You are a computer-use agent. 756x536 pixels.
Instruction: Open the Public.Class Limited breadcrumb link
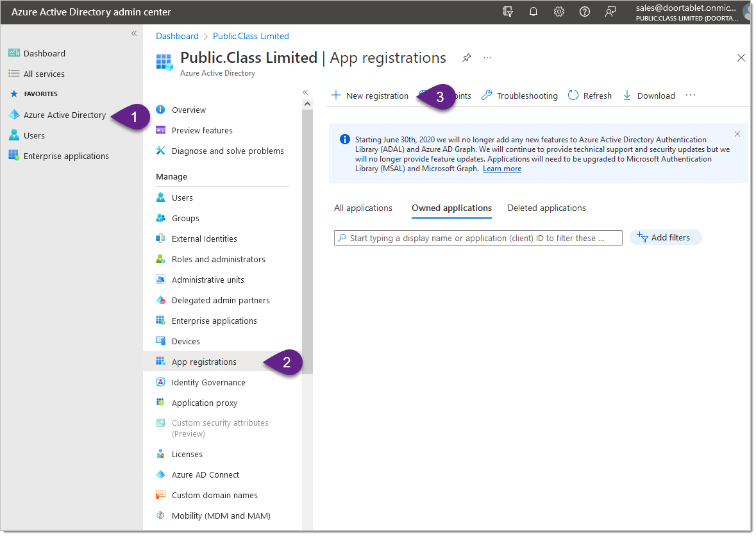coord(251,36)
